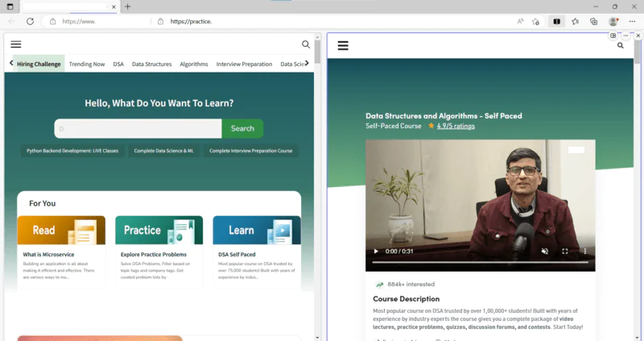Click the For You heading

pyautogui.click(x=43, y=203)
